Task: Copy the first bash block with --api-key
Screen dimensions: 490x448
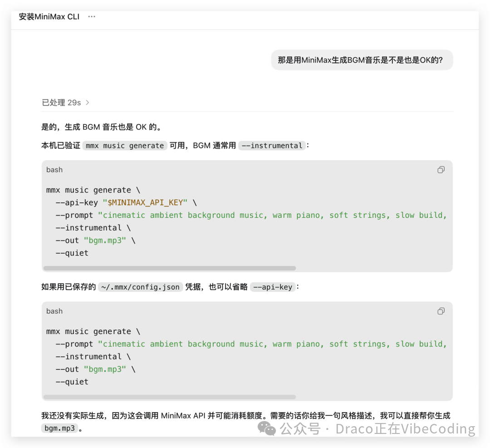Action: [x=441, y=170]
